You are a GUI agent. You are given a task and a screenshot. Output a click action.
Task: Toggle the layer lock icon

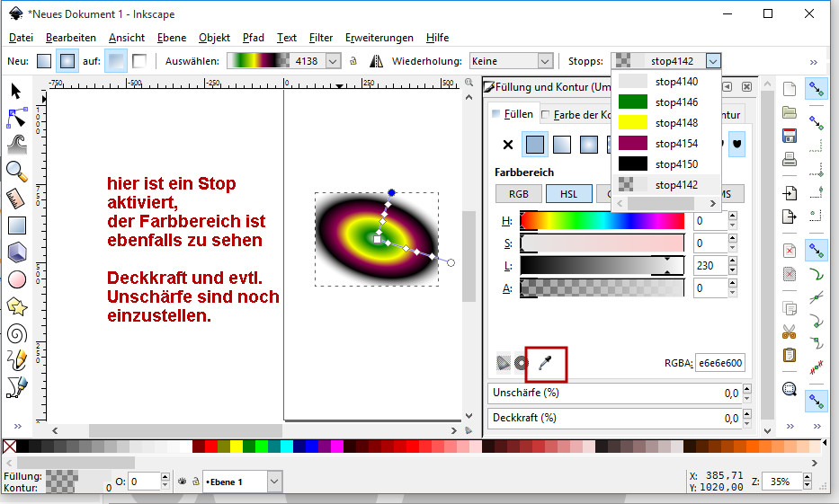point(193,482)
